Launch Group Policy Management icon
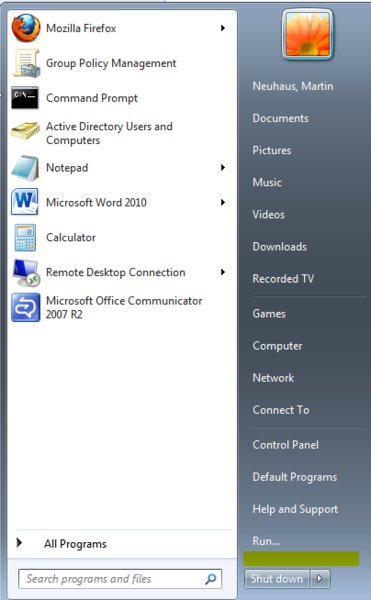 26,63
